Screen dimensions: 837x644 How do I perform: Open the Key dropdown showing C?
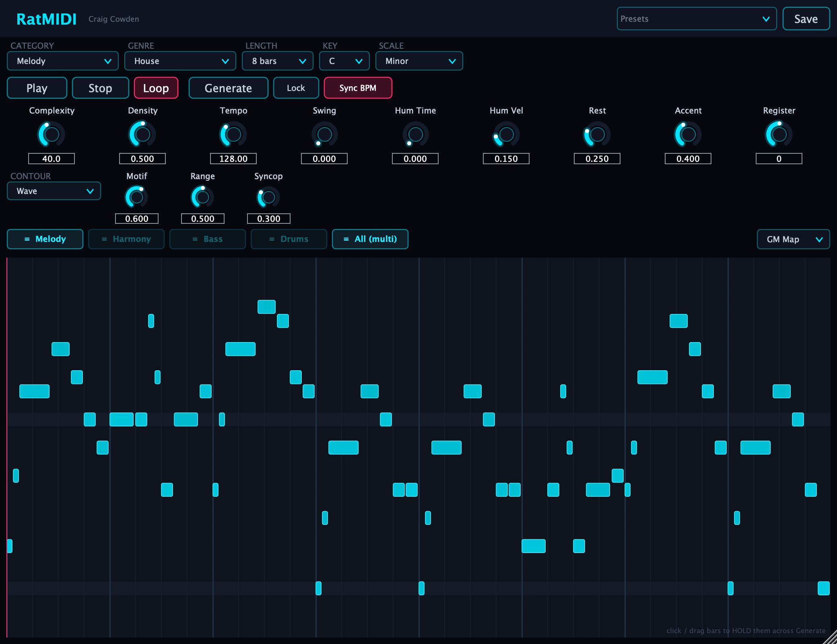coord(344,61)
